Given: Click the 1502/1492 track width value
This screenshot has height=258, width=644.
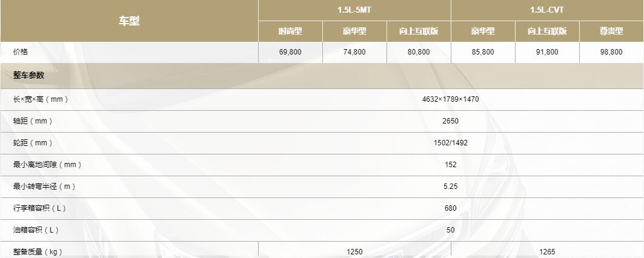Looking at the screenshot, I should 451,143.
